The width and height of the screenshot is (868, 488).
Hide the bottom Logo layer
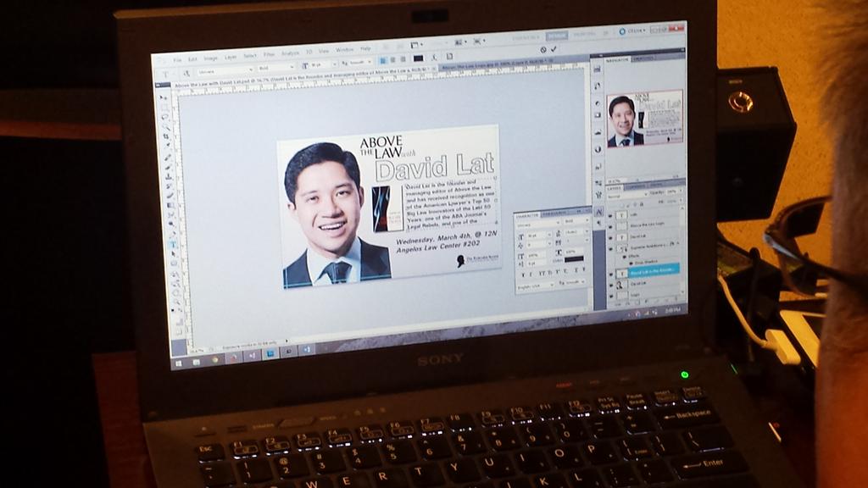pyautogui.click(x=611, y=296)
